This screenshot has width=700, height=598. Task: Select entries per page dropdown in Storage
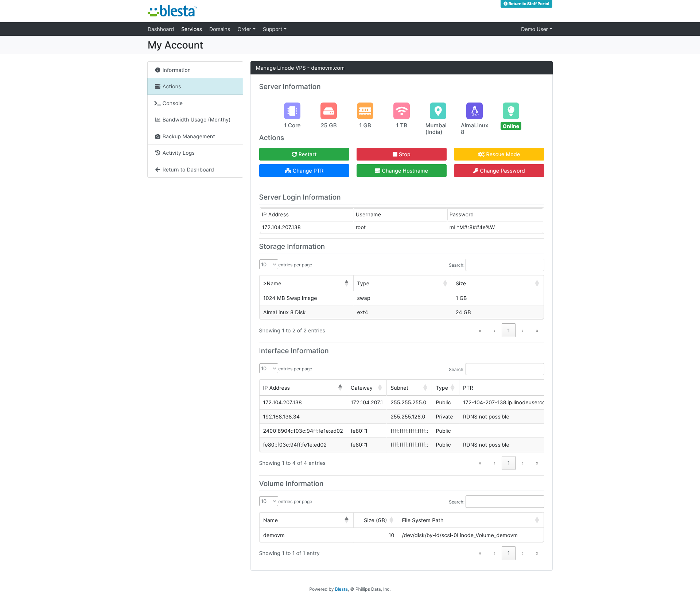[268, 264]
